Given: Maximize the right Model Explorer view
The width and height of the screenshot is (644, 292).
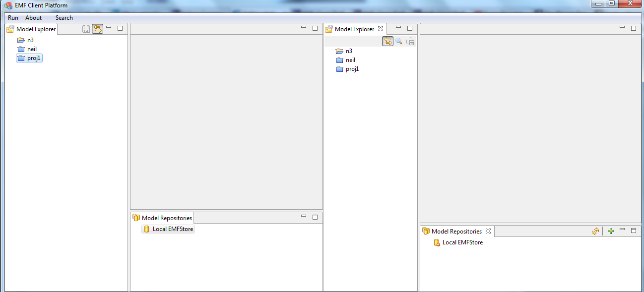Looking at the screenshot, I should tap(410, 28).
